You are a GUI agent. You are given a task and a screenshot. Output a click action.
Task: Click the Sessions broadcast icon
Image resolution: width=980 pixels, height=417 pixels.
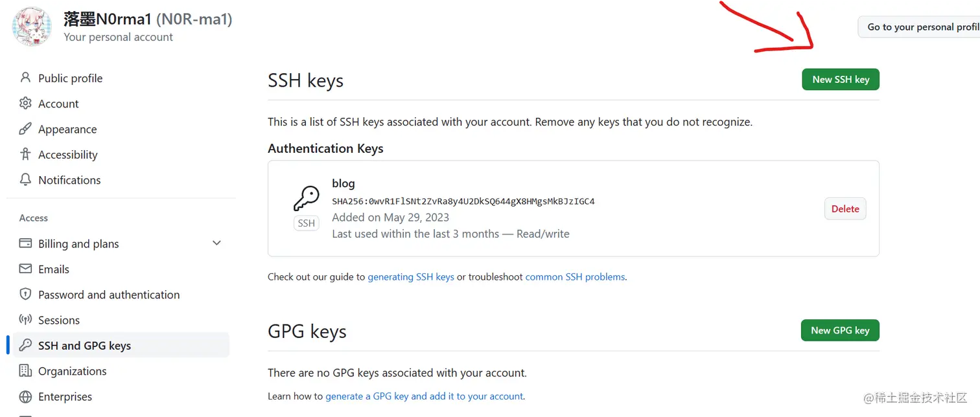25,320
